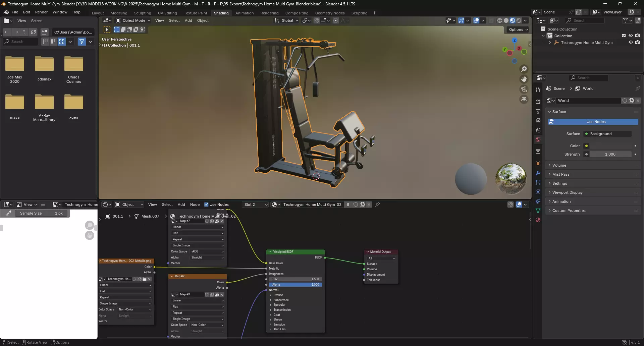Toggle proportional editing in viewport header
The image size is (644, 346).
point(336,20)
